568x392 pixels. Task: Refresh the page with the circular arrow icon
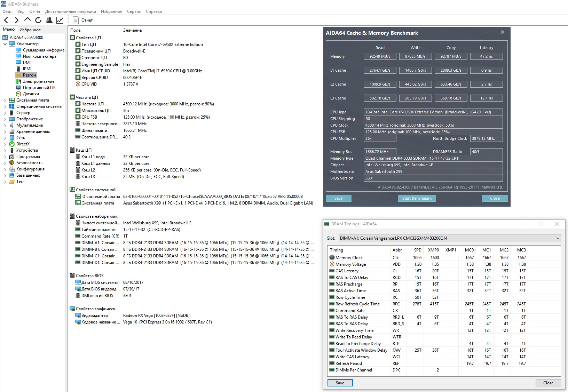pos(38,20)
